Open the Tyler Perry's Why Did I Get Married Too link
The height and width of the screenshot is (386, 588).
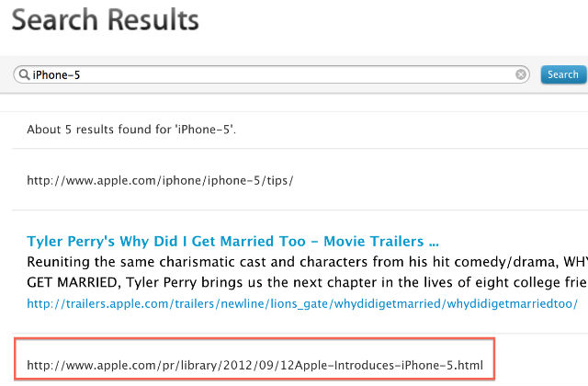(x=232, y=241)
